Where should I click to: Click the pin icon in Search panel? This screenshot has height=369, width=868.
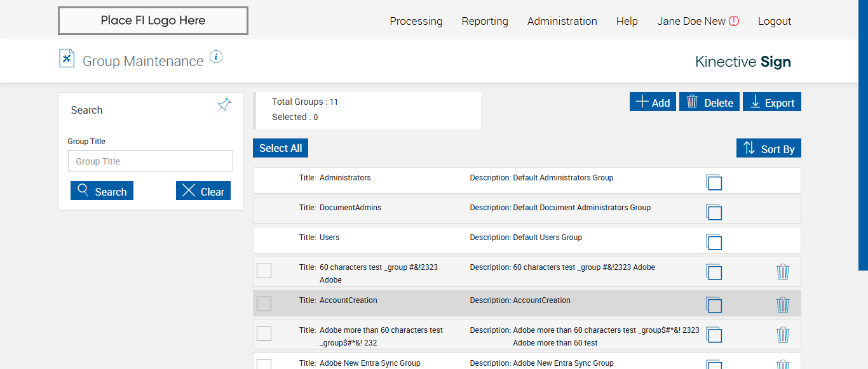tap(224, 105)
